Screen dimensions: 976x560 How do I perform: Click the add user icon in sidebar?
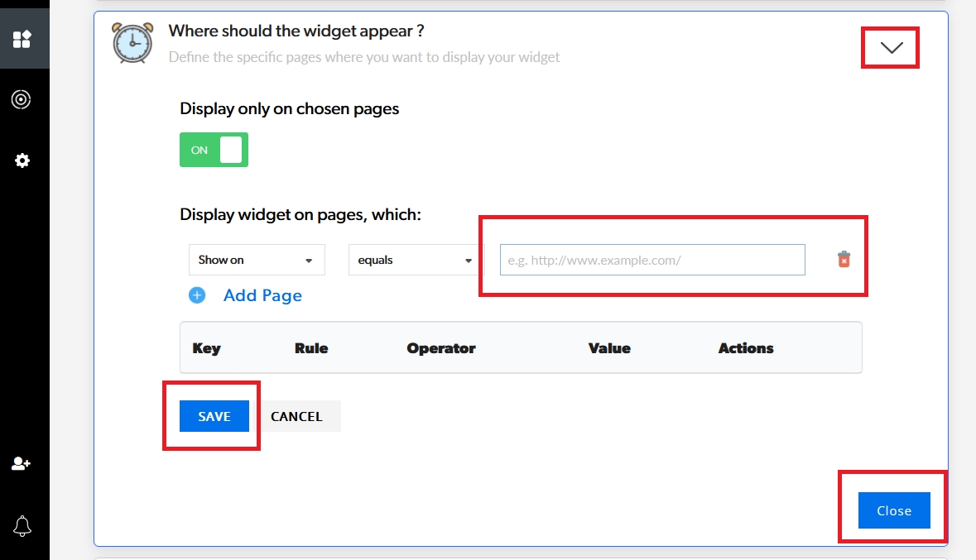pos(22,464)
